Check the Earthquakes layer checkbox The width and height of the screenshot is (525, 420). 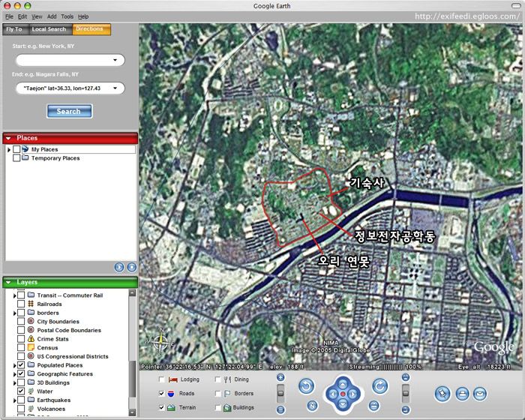pos(21,400)
